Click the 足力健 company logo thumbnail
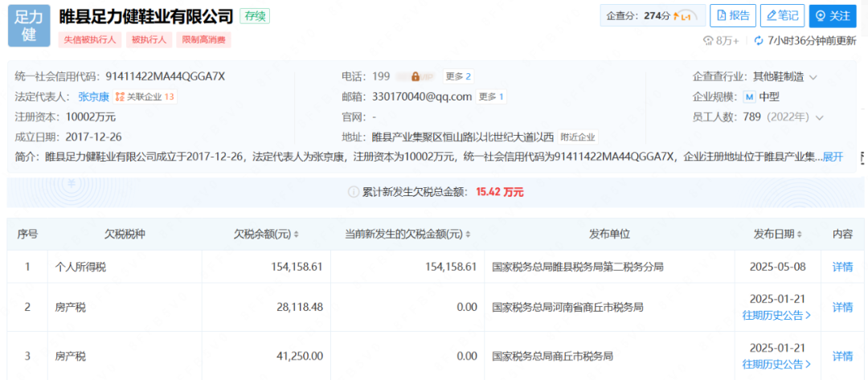This screenshot has height=380, width=868. click(x=29, y=25)
